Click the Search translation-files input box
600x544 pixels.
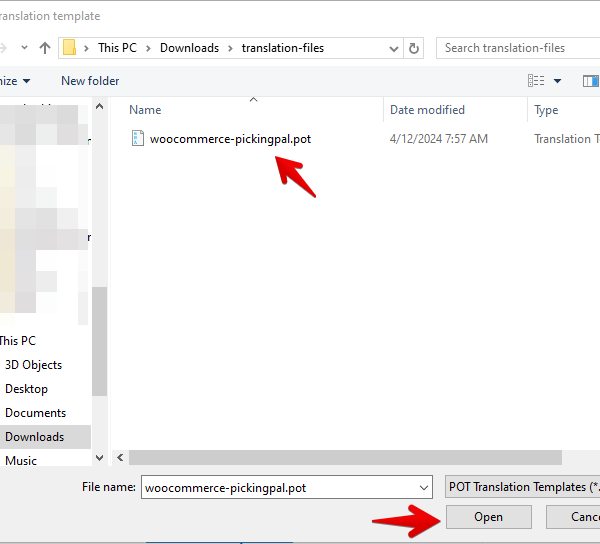[515, 48]
